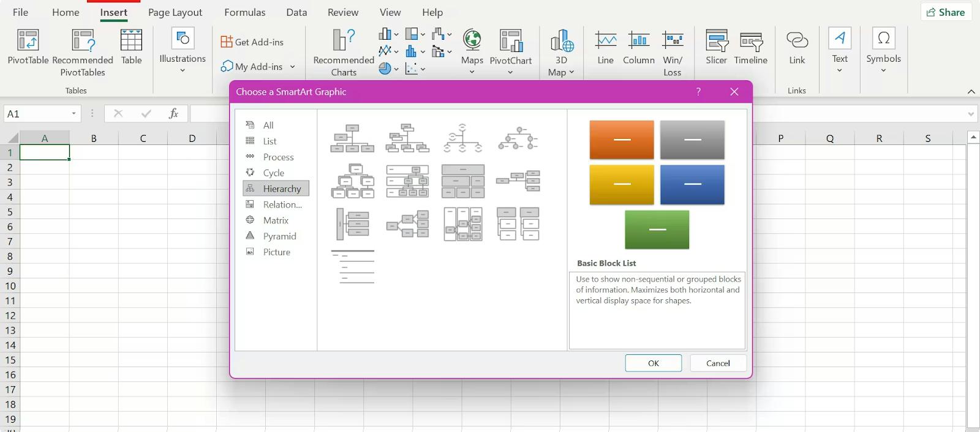Collapse the ribbon
Image resolution: width=980 pixels, height=432 pixels.
[x=971, y=91]
